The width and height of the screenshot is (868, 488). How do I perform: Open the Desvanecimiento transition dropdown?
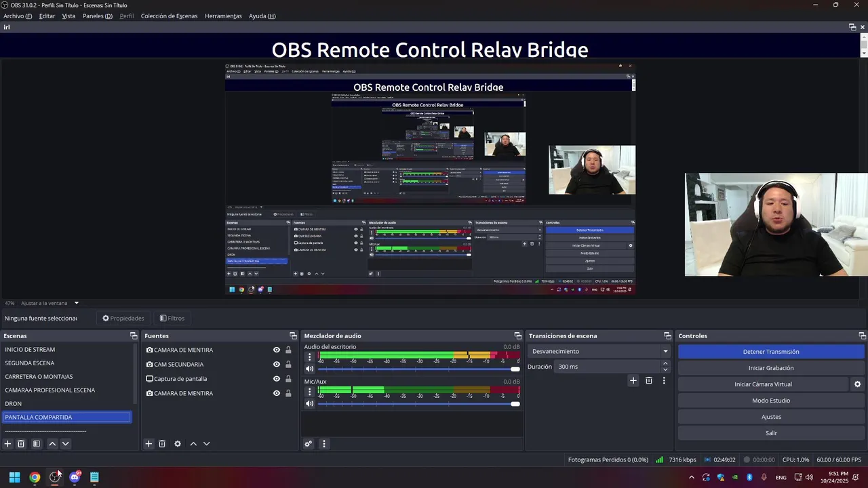point(599,351)
